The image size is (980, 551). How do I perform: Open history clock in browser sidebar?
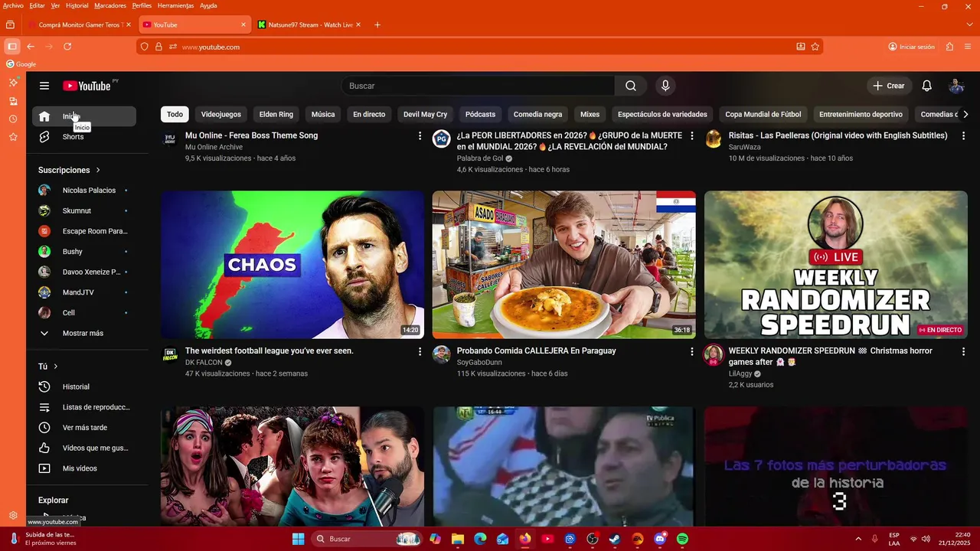click(x=13, y=119)
